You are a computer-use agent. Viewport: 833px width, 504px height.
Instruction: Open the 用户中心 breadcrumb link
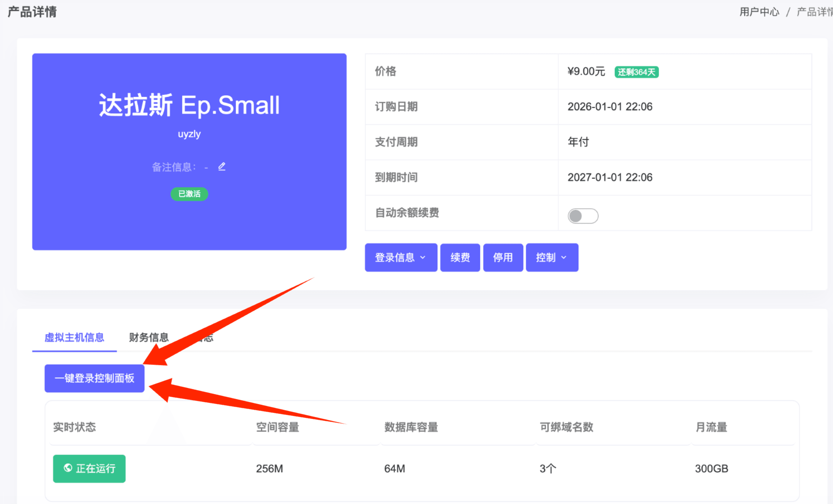759,12
